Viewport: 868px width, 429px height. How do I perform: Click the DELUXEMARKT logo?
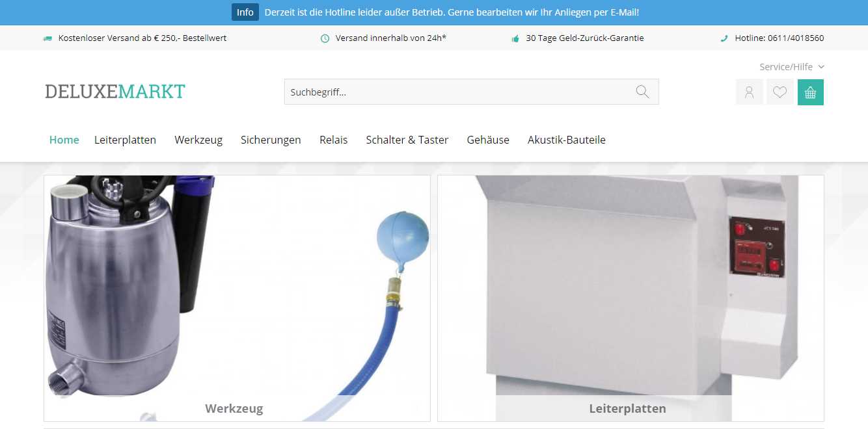(x=115, y=92)
